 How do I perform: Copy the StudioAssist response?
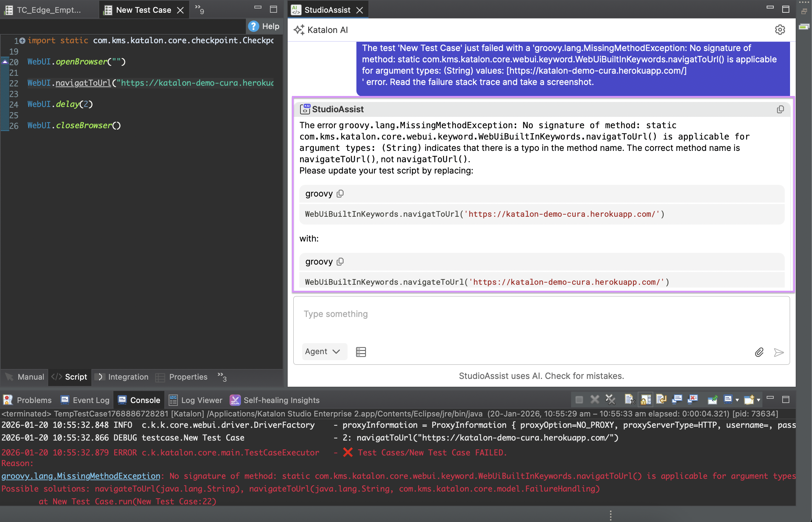tap(780, 109)
